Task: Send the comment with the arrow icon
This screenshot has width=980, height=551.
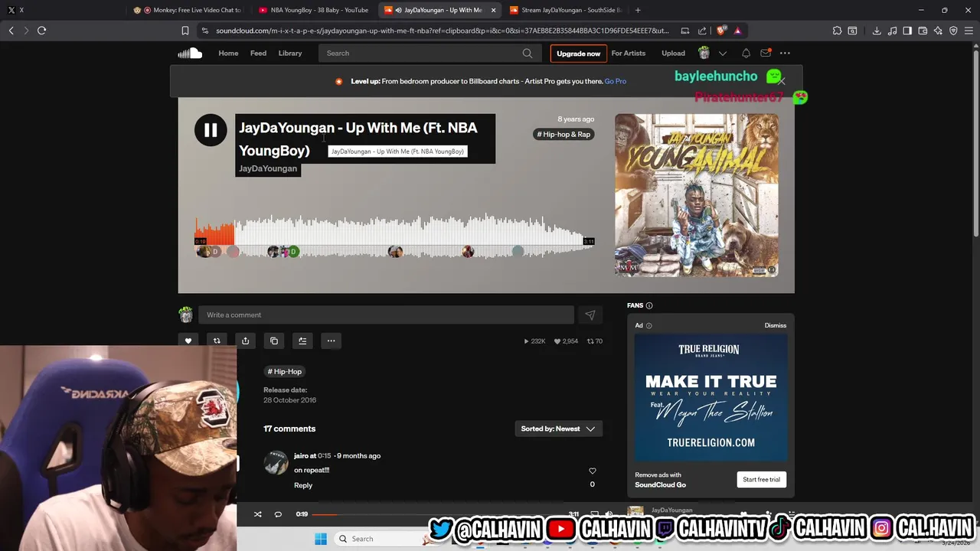Action: click(x=590, y=315)
